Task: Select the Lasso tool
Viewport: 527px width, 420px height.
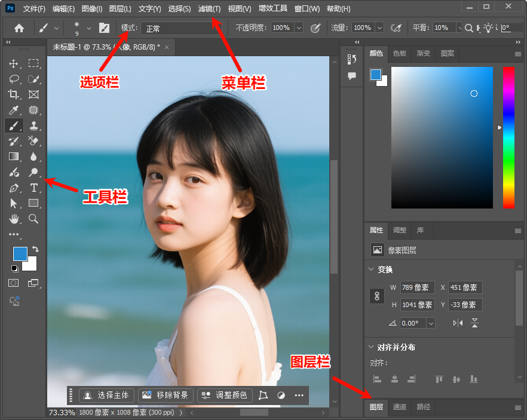Action: coord(14,79)
